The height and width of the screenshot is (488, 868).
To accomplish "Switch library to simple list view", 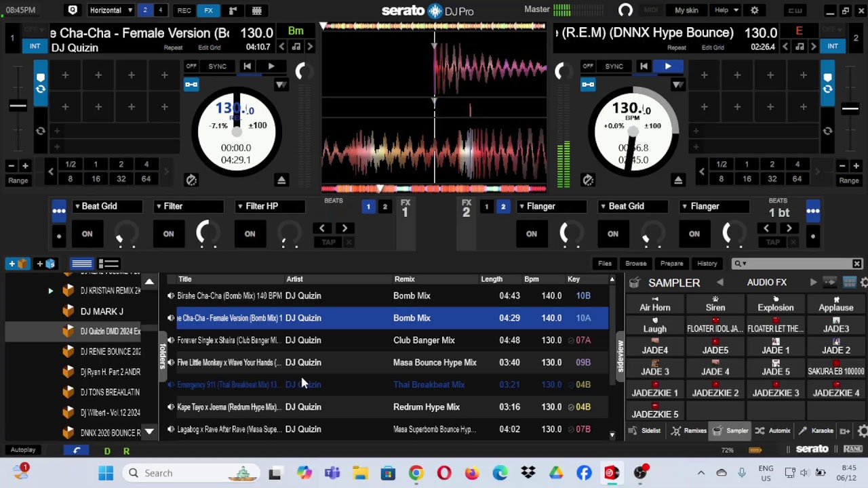I will point(82,264).
